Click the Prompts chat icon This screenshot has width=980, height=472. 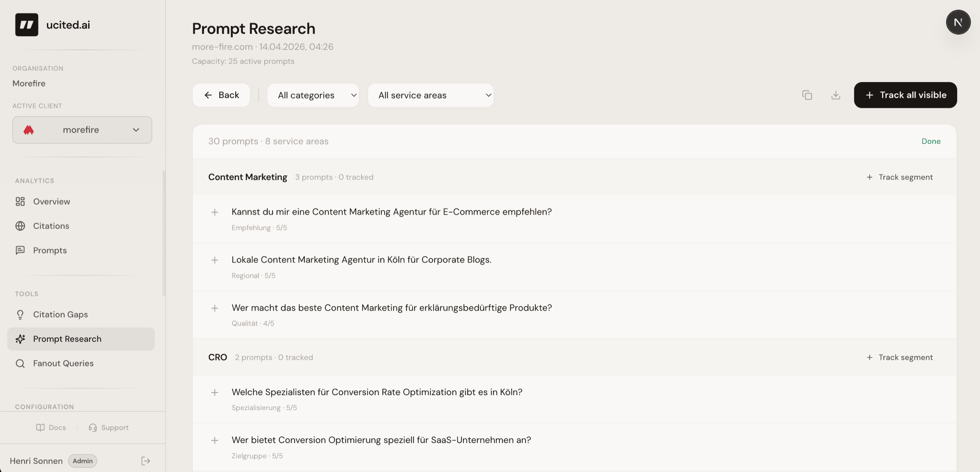20,250
